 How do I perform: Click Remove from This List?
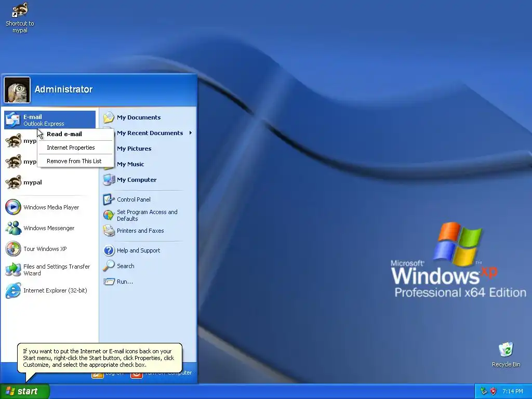point(75,161)
